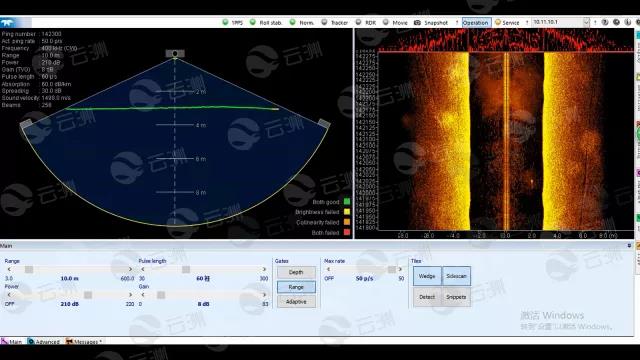Image resolution: width=640 pixels, height=360 pixels.
Task: Click the Service mode icon
Action: (498, 22)
